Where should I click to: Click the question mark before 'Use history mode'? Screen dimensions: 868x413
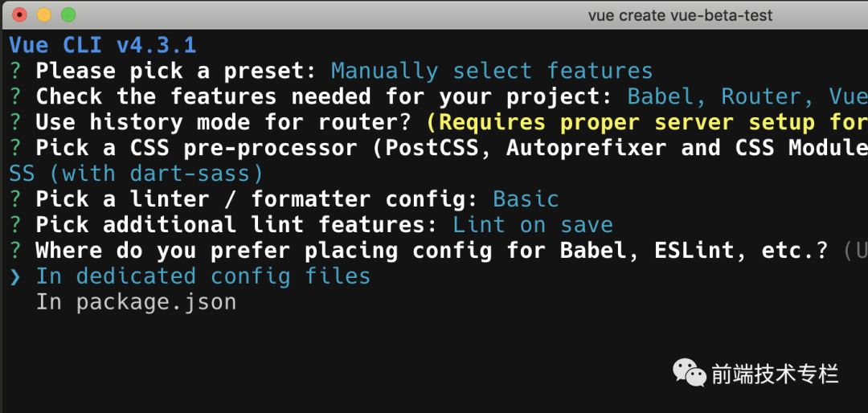pyautogui.click(x=15, y=122)
